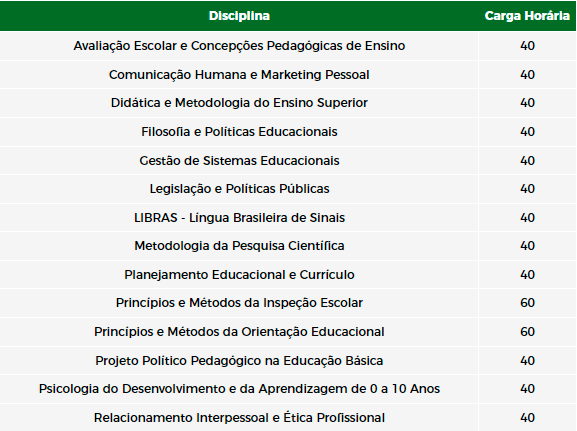The image size is (577, 431).
Task: Click Psicologia do Desenvolvimento e da Aprendizagem row
Action: click(288, 389)
